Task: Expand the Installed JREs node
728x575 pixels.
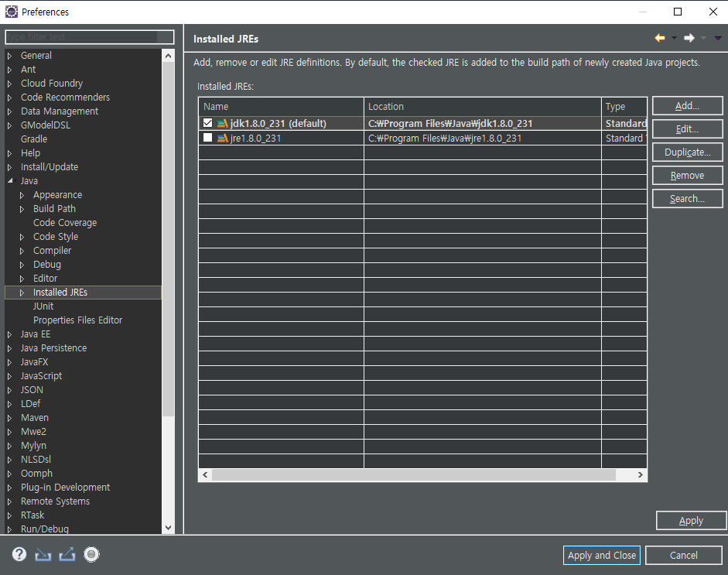Action: (x=22, y=293)
